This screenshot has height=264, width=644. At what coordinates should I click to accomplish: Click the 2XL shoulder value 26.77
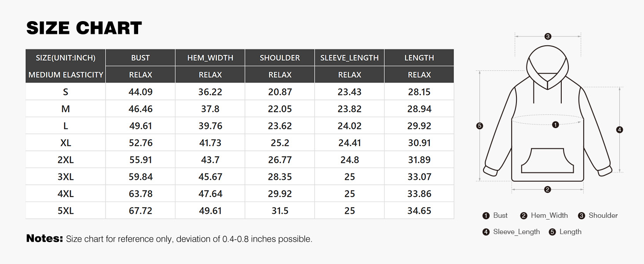coord(280,160)
